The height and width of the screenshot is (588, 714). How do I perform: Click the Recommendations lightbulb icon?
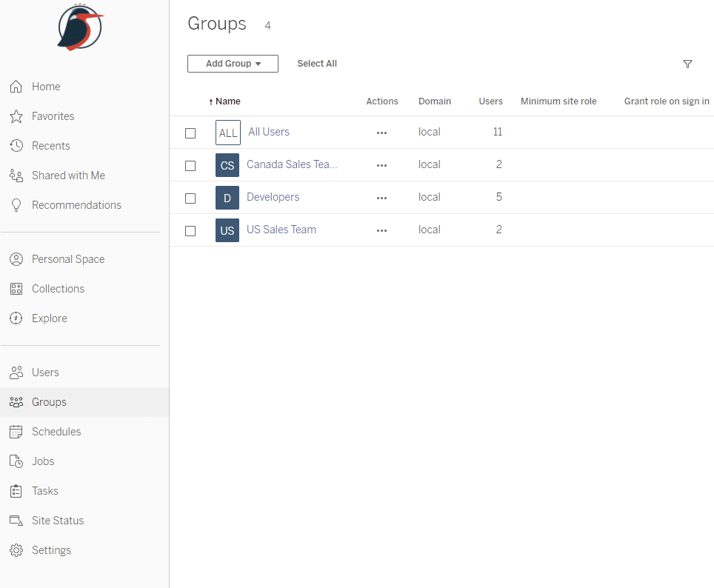click(16, 205)
